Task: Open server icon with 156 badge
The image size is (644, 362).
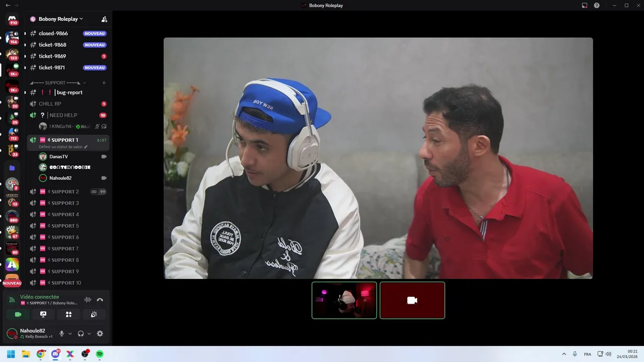Action: click(x=12, y=37)
